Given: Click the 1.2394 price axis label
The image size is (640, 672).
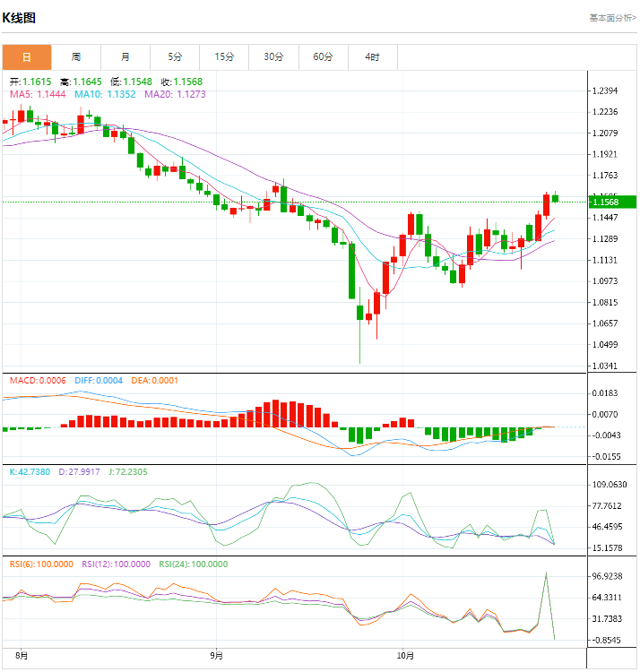Looking at the screenshot, I should pyautogui.click(x=605, y=90).
